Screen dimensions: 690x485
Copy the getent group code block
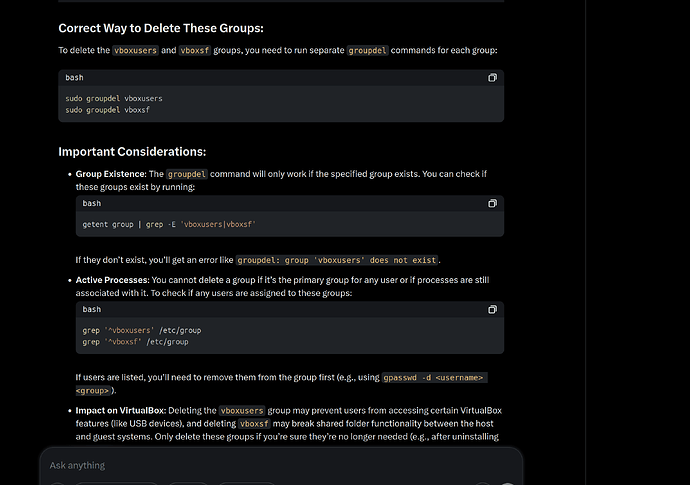492,203
